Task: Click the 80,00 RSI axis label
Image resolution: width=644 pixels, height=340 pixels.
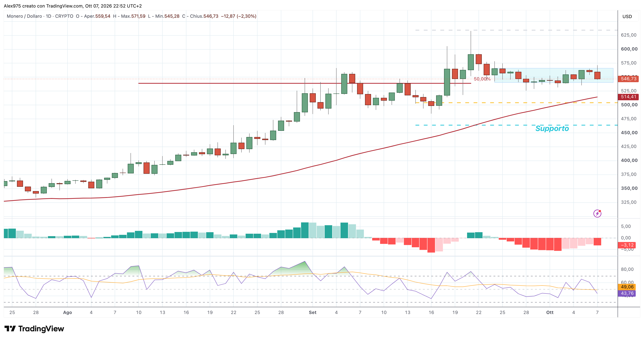Action: pos(627,269)
